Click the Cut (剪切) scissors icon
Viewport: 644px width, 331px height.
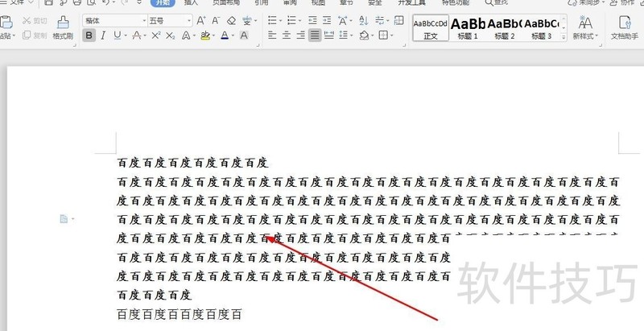pyautogui.click(x=27, y=20)
